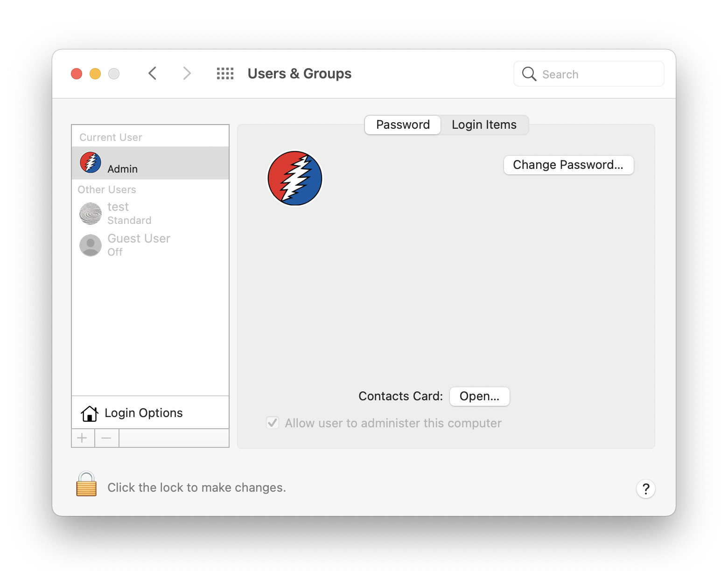
Task: Open Login Options
Action: [x=150, y=413]
